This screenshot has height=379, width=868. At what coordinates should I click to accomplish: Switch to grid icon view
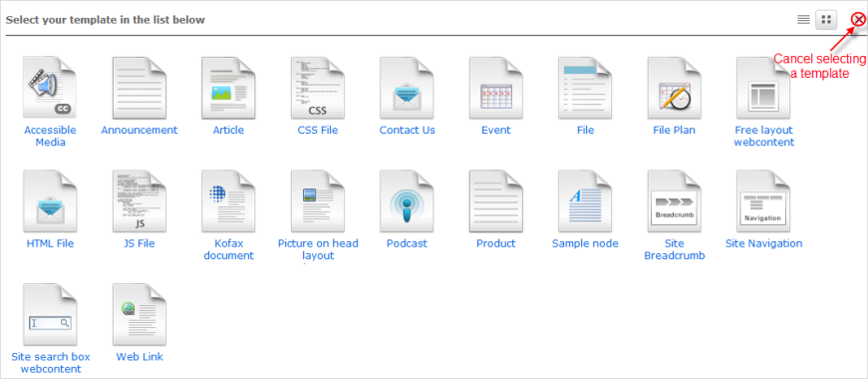click(x=826, y=20)
